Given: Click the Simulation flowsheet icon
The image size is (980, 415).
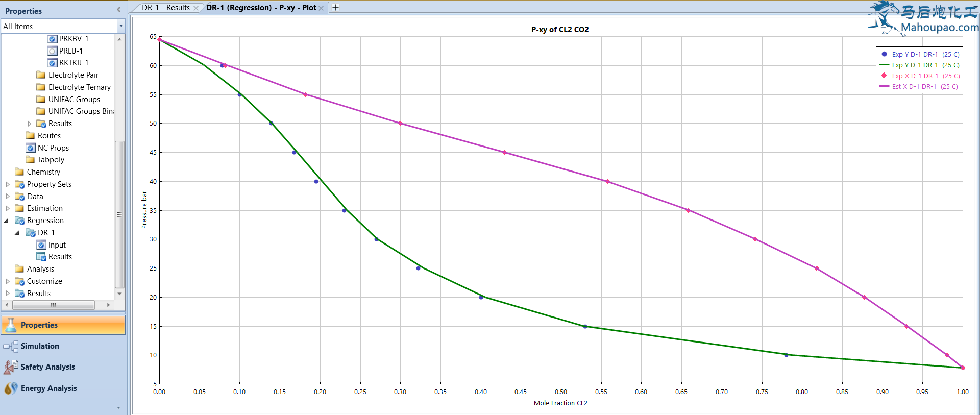Looking at the screenshot, I should (x=11, y=346).
